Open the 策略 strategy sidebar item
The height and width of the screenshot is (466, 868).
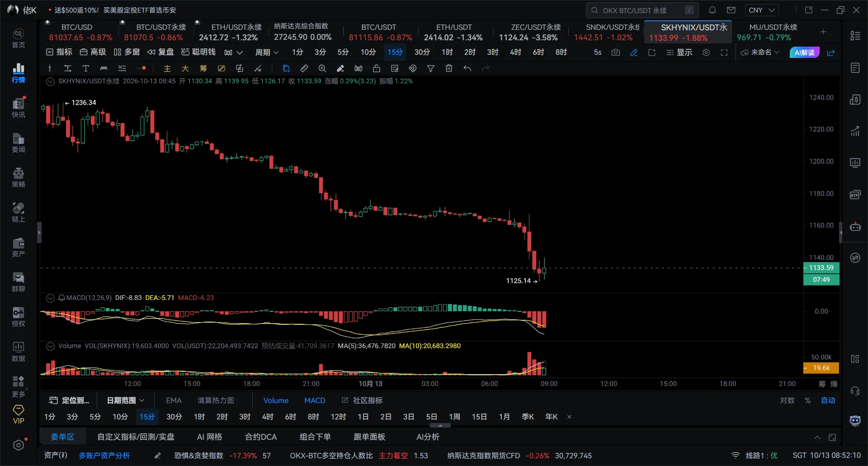tap(19, 177)
